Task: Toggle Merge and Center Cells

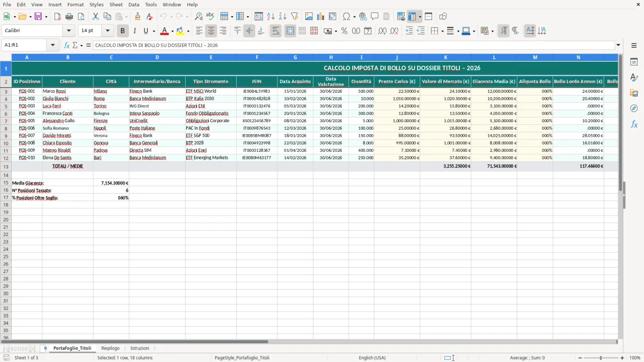Action: [290, 31]
